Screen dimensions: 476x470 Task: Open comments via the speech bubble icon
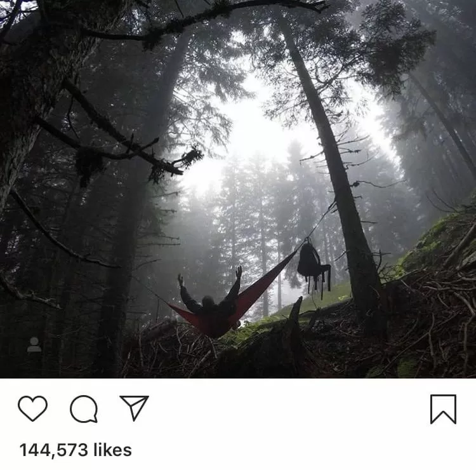click(84, 409)
